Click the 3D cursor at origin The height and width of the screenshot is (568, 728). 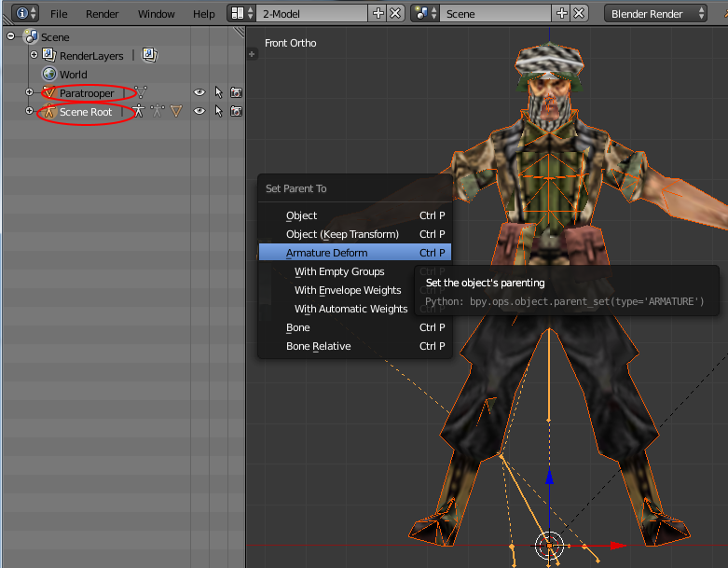coord(549,546)
